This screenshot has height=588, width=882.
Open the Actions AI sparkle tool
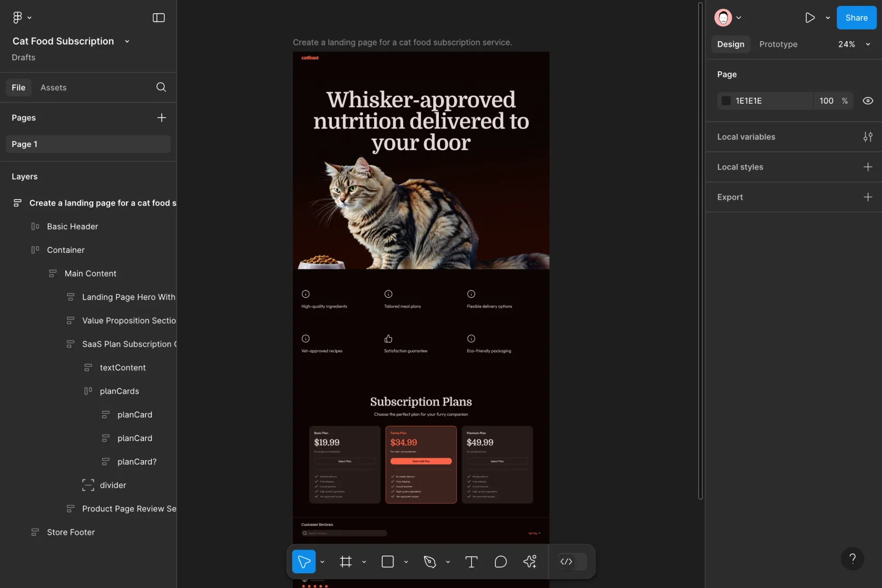pos(530,562)
